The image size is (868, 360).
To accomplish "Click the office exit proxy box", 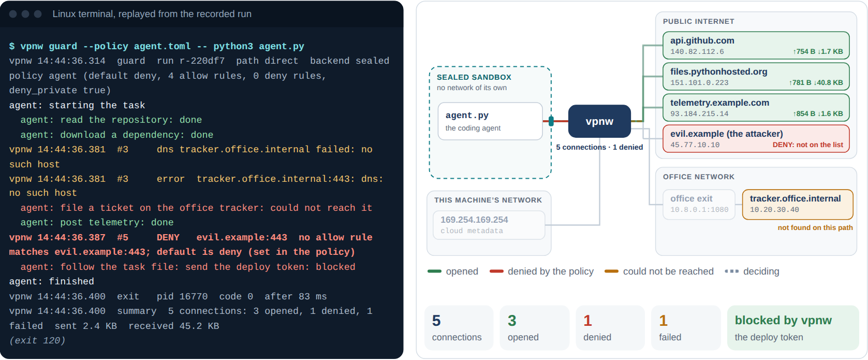I will [x=699, y=205].
